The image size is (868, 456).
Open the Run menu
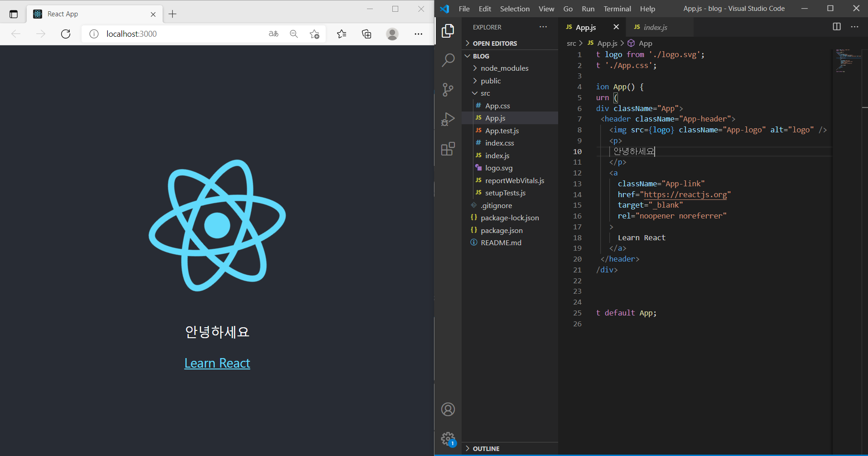[x=588, y=9]
